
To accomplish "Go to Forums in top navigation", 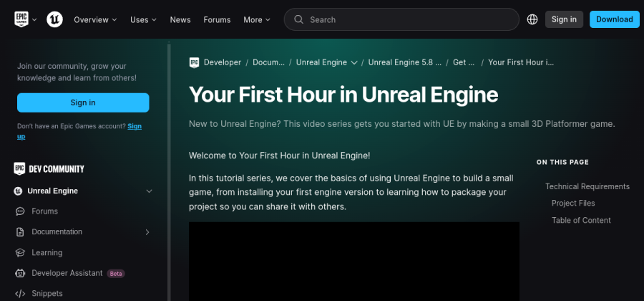I will point(217,20).
